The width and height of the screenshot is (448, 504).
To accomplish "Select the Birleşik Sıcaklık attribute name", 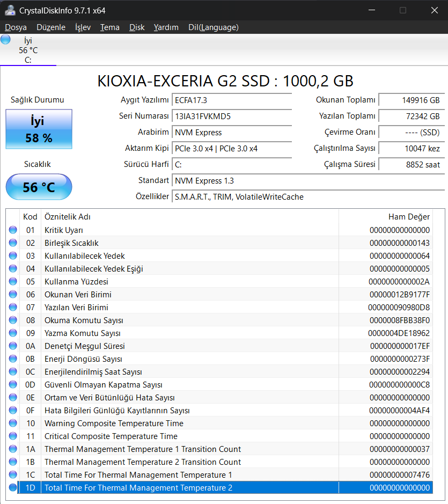I will pyautogui.click(x=71, y=243).
